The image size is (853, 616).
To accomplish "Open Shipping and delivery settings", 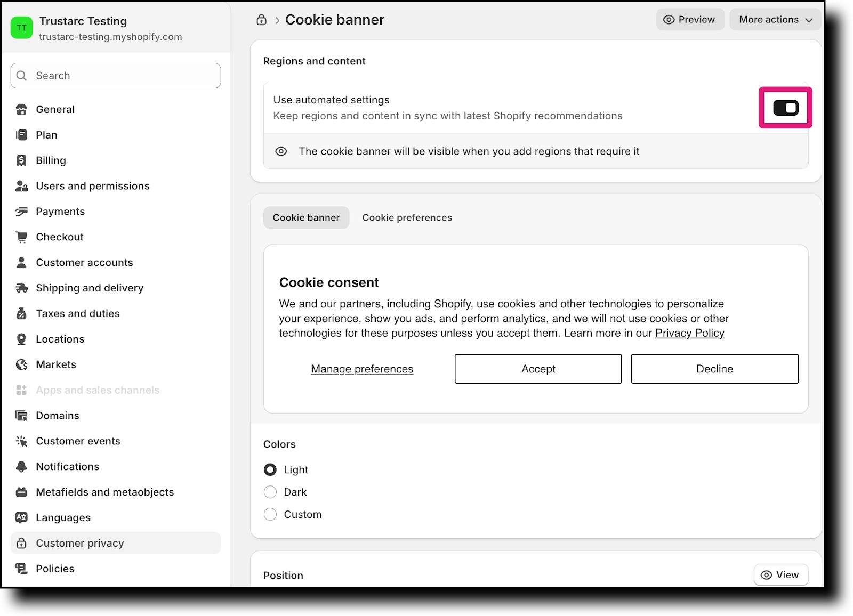I will click(116, 288).
